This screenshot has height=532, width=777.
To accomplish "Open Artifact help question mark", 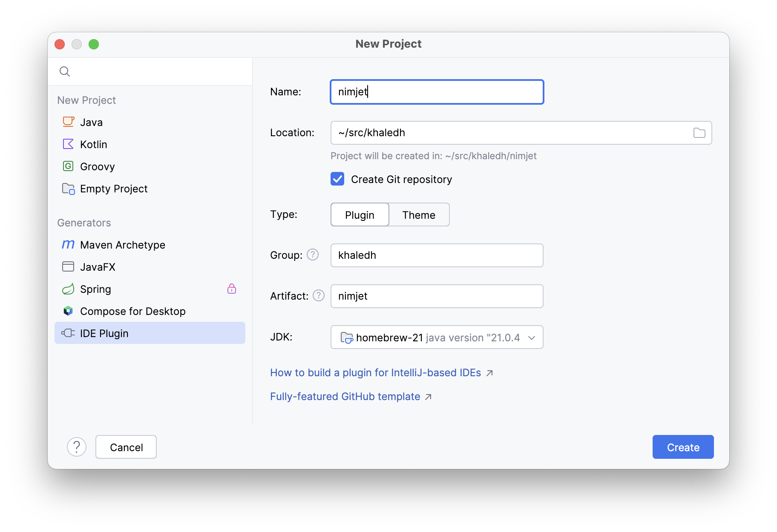I will tap(319, 295).
